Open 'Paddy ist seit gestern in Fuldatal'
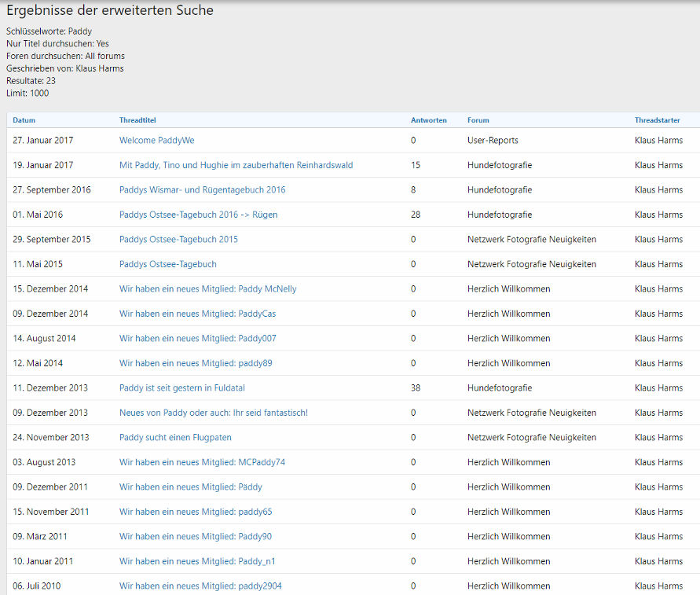Screen dimensions: 700x595 (x=182, y=387)
